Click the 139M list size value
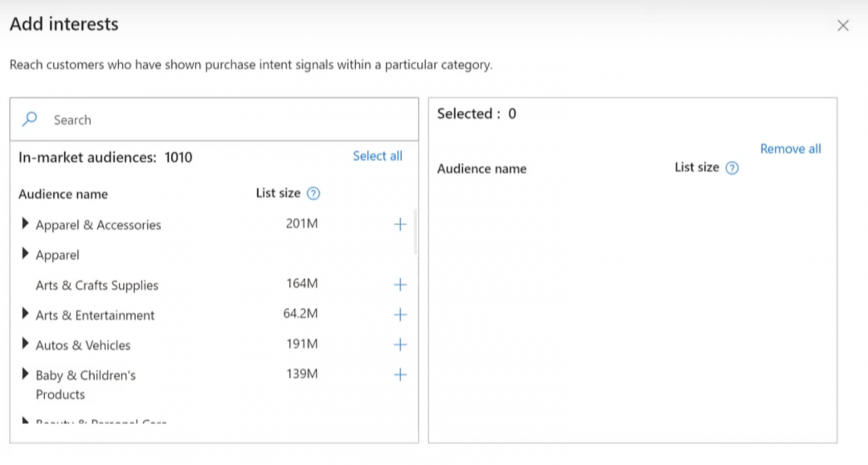This screenshot has width=868, height=465. [x=301, y=373]
